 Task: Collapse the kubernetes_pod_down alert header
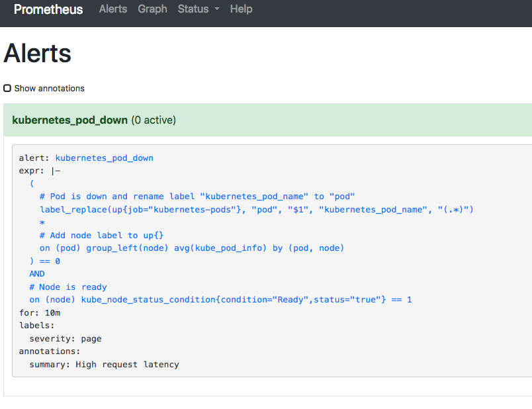268,120
